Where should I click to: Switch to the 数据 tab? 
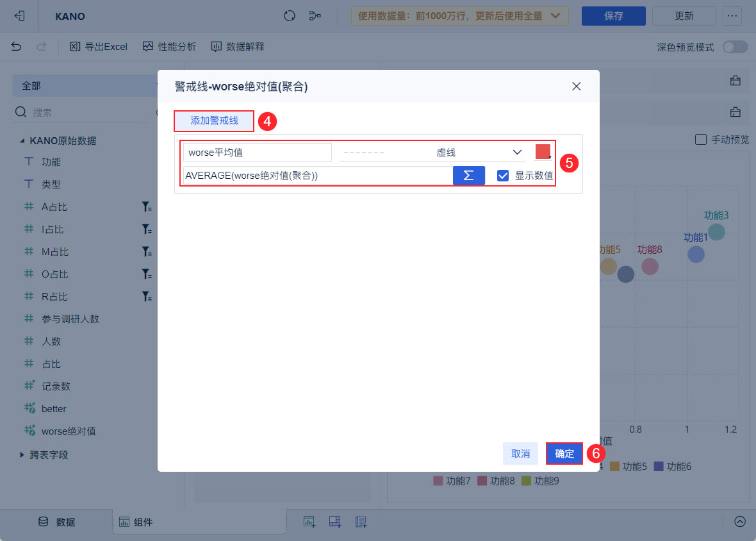pos(56,522)
